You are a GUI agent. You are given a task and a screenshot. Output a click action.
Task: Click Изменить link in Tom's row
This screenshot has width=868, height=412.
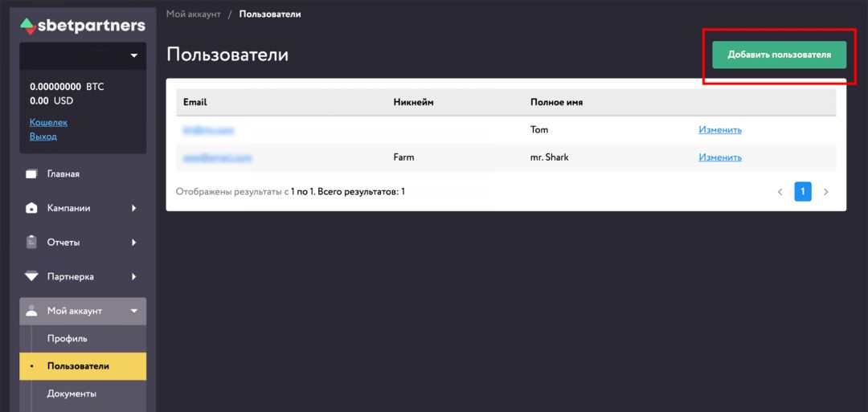click(x=719, y=130)
